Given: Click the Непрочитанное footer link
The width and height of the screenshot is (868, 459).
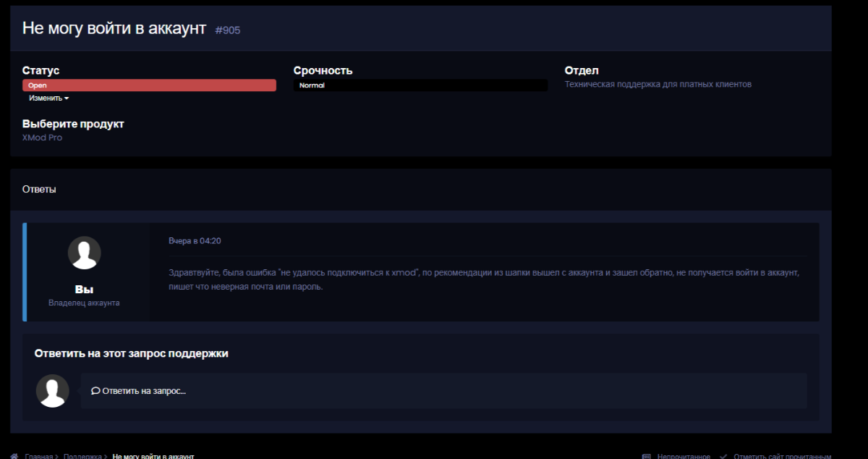Looking at the screenshot, I should click(x=684, y=456).
